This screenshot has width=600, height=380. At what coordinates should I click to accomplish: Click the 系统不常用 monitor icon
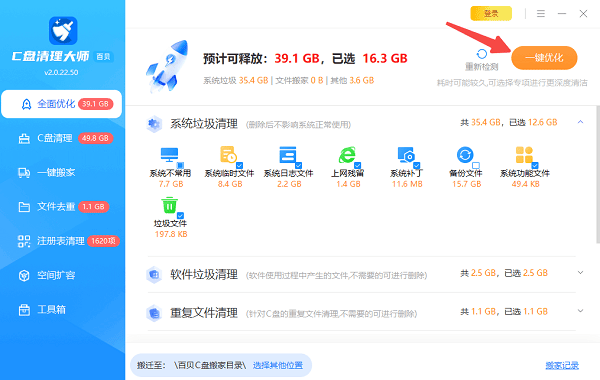pyautogui.click(x=170, y=155)
